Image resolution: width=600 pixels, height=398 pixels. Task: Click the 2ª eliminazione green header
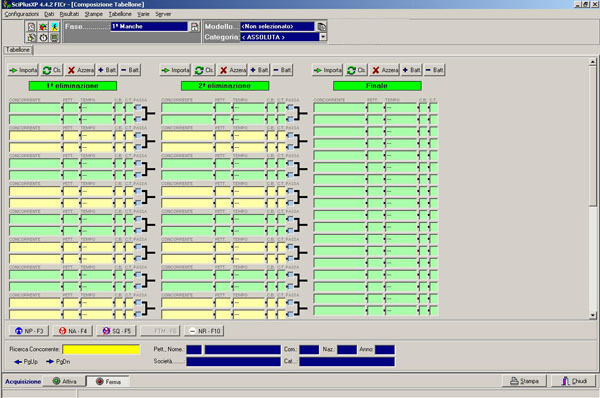pyautogui.click(x=225, y=86)
